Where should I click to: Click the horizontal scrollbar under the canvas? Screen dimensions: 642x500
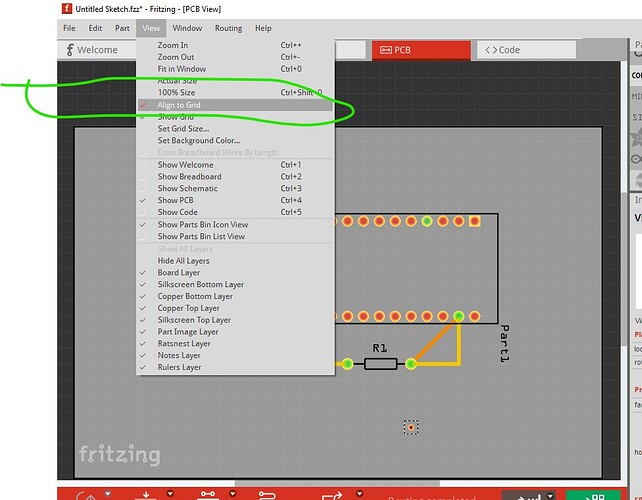click(x=300, y=484)
